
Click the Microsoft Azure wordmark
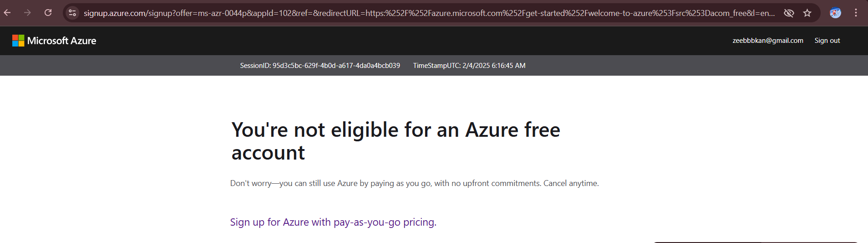[61, 41]
